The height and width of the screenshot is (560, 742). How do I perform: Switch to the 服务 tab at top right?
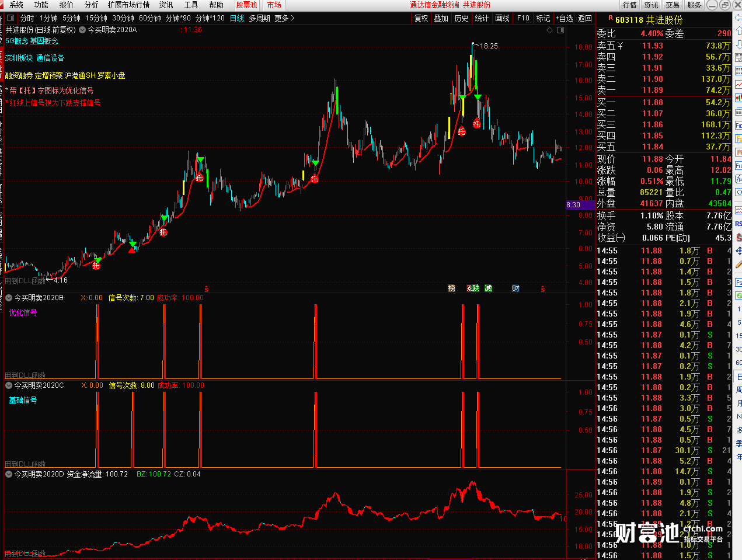694,5
